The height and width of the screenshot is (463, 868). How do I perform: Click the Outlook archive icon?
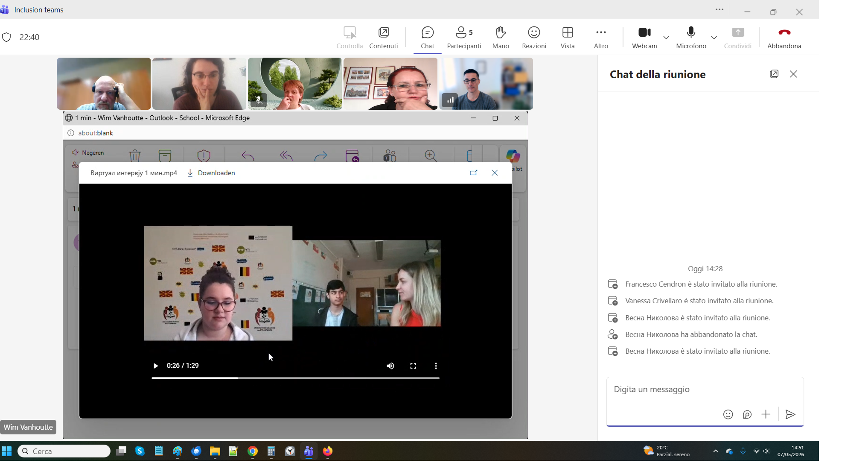pyautogui.click(x=165, y=155)
